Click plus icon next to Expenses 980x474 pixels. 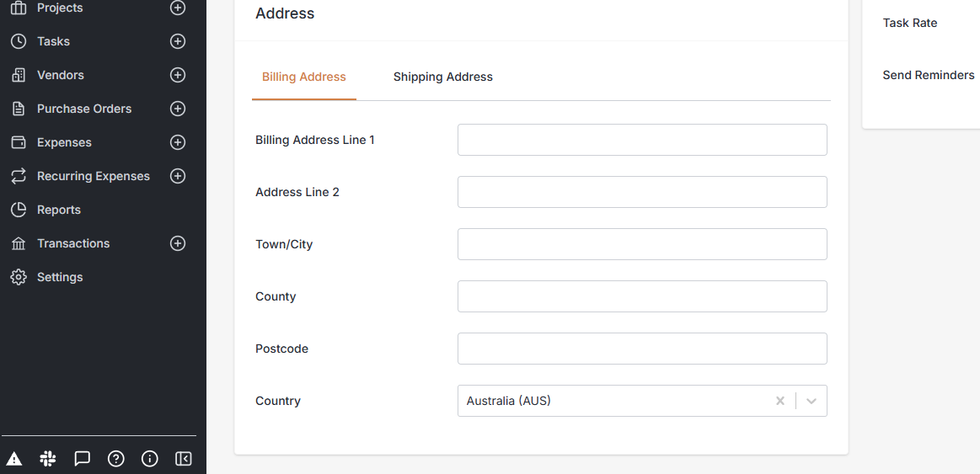pos(178,142)
